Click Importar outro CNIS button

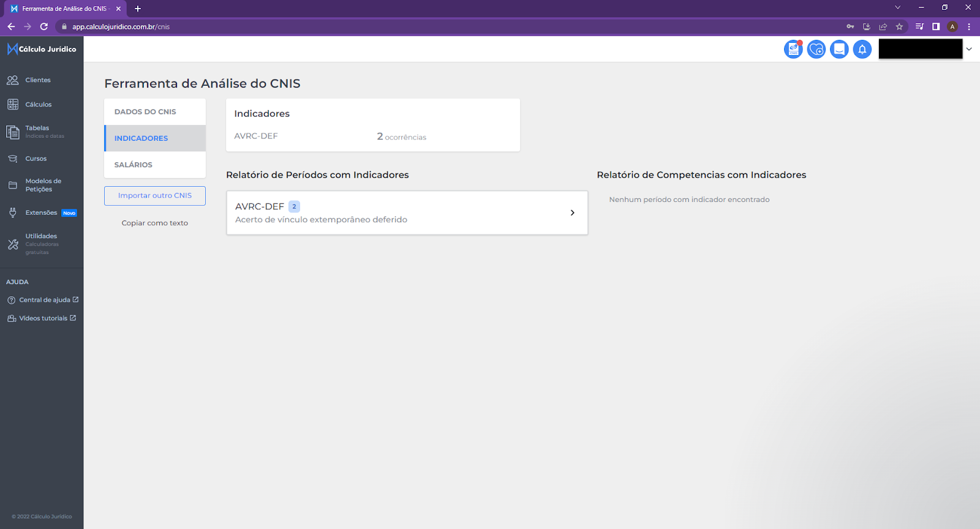coord(155,196)
